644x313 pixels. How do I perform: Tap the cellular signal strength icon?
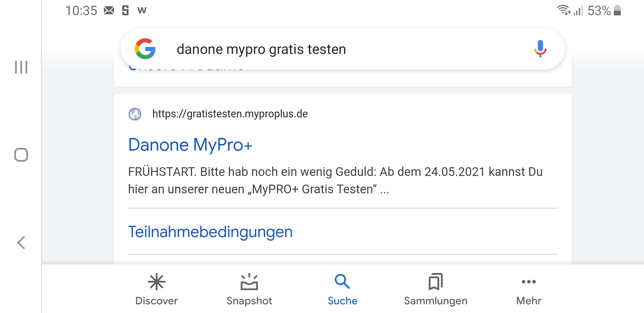[578, 11]
